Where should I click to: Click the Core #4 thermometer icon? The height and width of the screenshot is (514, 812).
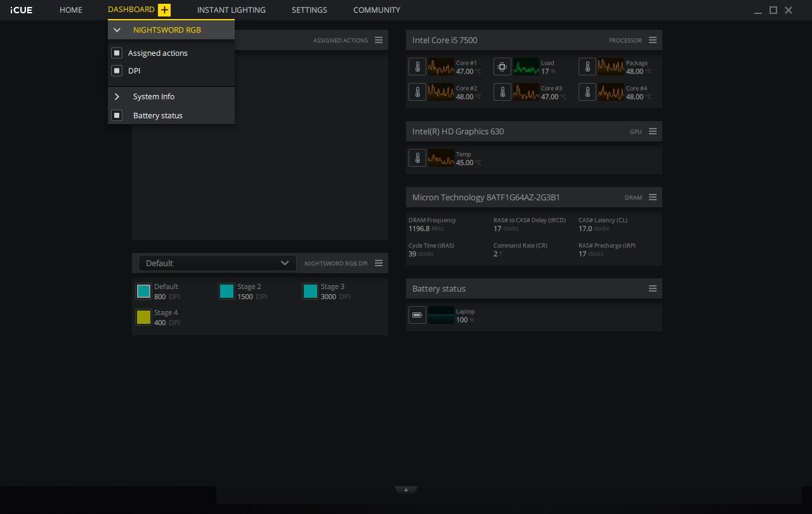click(x=587, y=92)
